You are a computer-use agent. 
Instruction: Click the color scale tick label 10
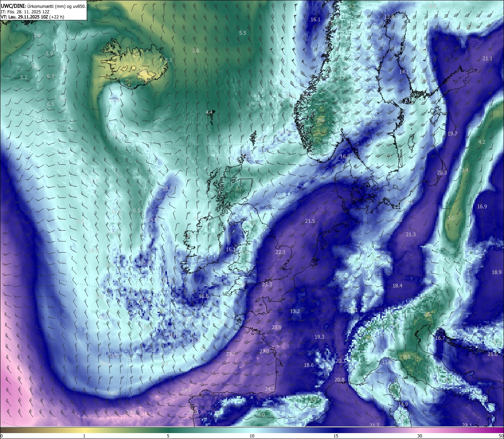pos(252,436)
